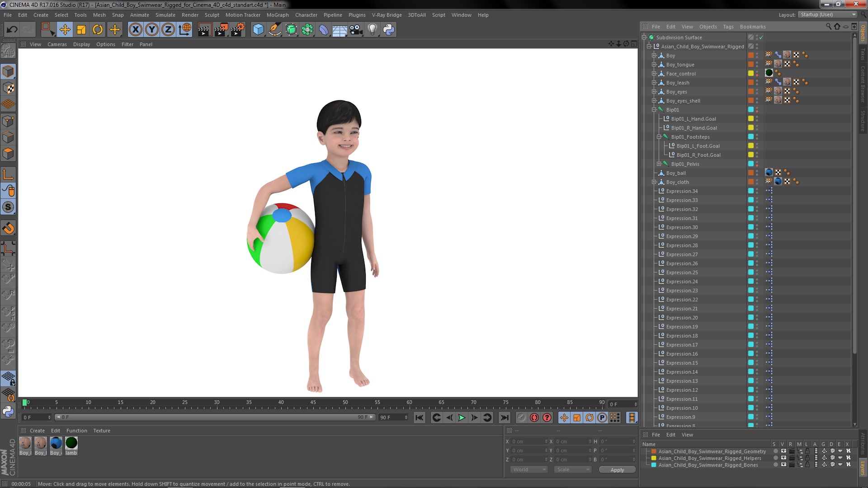This screenshot has height=488, width=868.
Task: Enable Points mode in left palette
Action: point(8,121)
